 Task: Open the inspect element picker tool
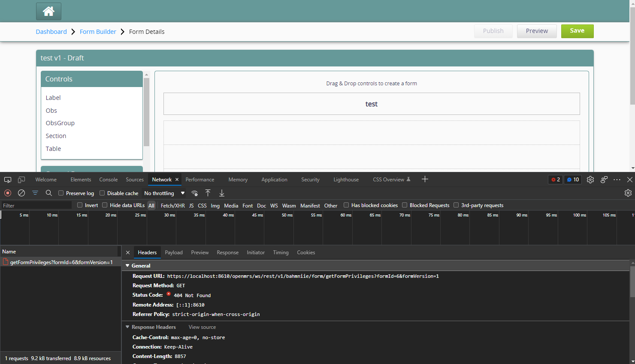point(8,180)
